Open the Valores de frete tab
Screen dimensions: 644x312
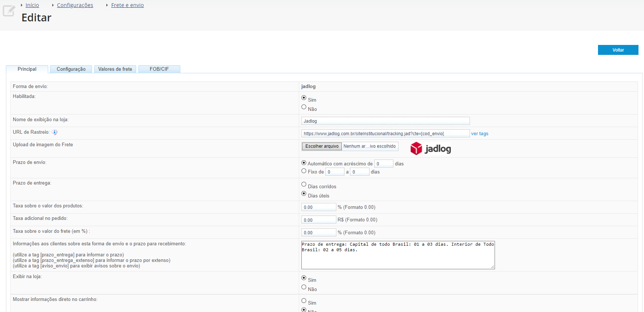[x=115, y=69]
